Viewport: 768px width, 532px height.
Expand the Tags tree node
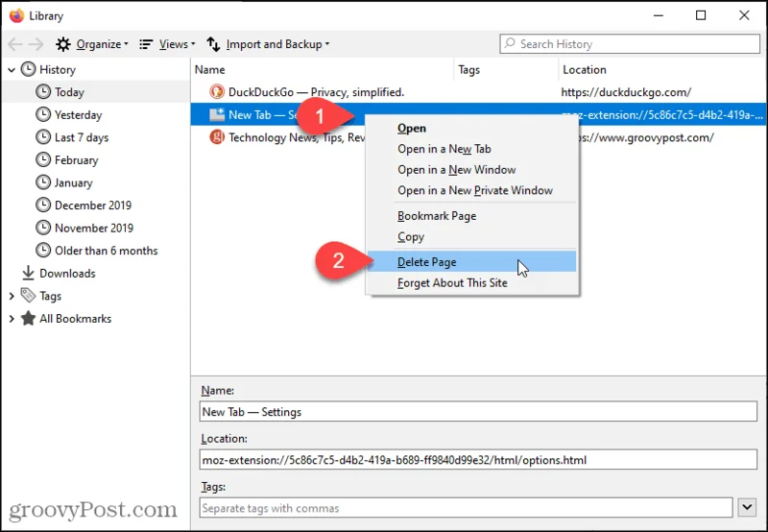(x=12, y=296)
